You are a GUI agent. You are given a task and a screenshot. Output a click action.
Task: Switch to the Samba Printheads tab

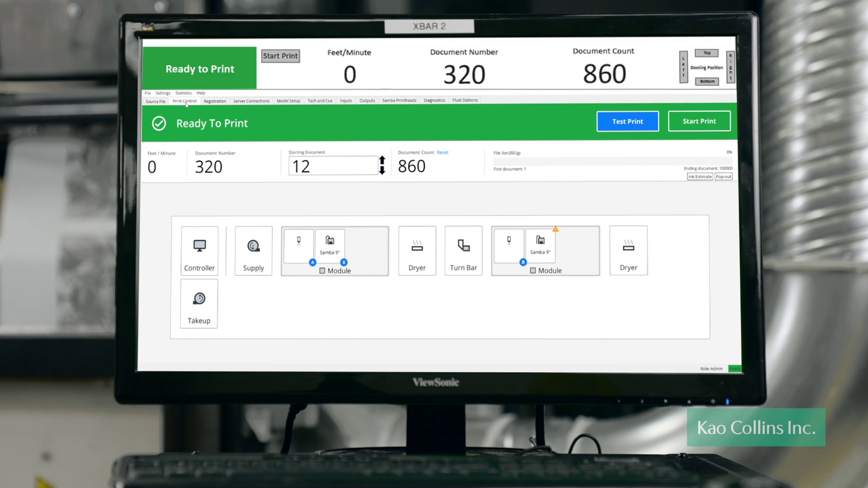[x=399, y=100]
